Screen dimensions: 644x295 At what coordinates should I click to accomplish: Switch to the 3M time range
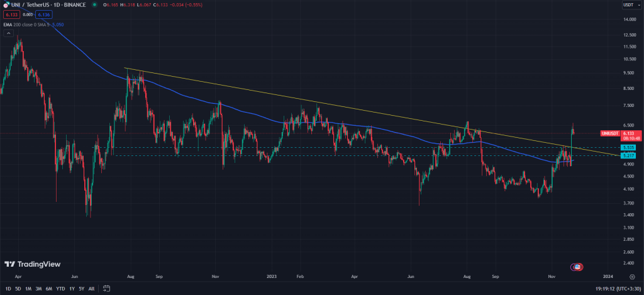[38, 289]
